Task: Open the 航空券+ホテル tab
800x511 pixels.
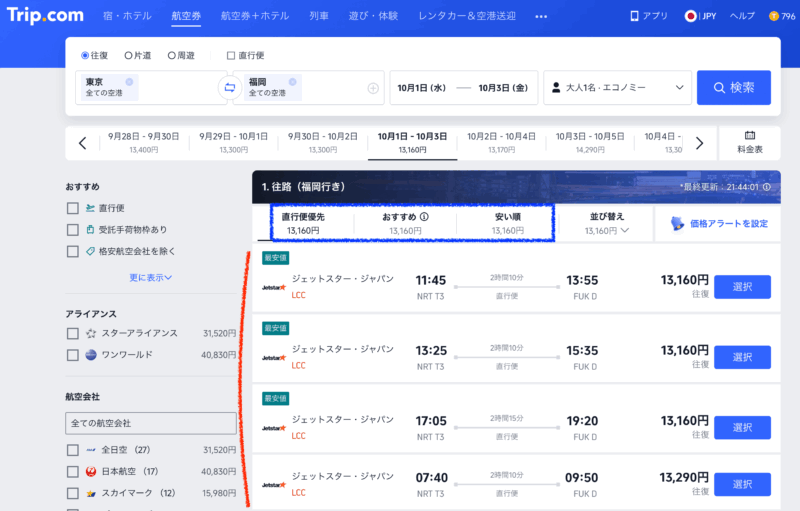Action: tap(255, 16)
